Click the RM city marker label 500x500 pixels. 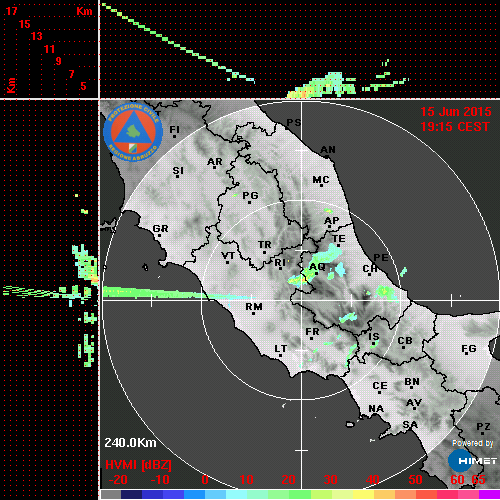click(254, 307)
